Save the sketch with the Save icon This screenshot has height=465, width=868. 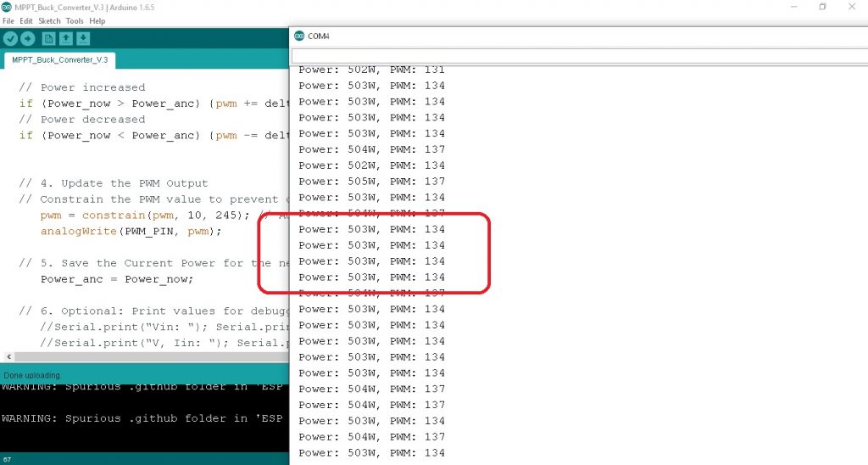[x=83, y=38]
